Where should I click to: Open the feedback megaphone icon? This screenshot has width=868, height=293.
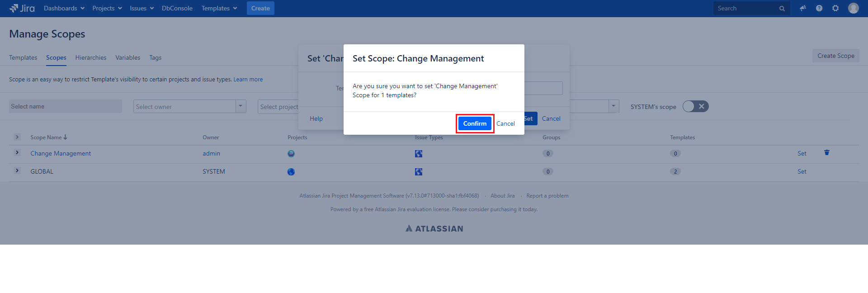803,8
